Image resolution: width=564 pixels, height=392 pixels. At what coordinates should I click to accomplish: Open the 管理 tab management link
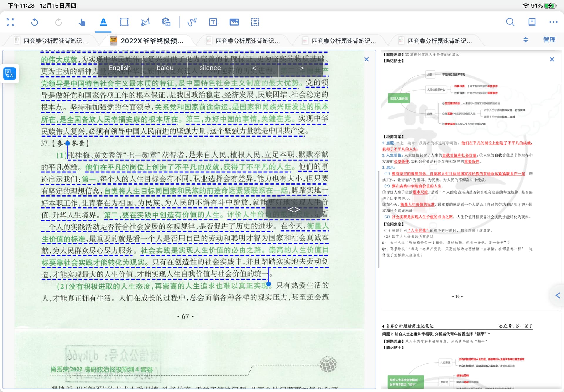pos(549,40)
